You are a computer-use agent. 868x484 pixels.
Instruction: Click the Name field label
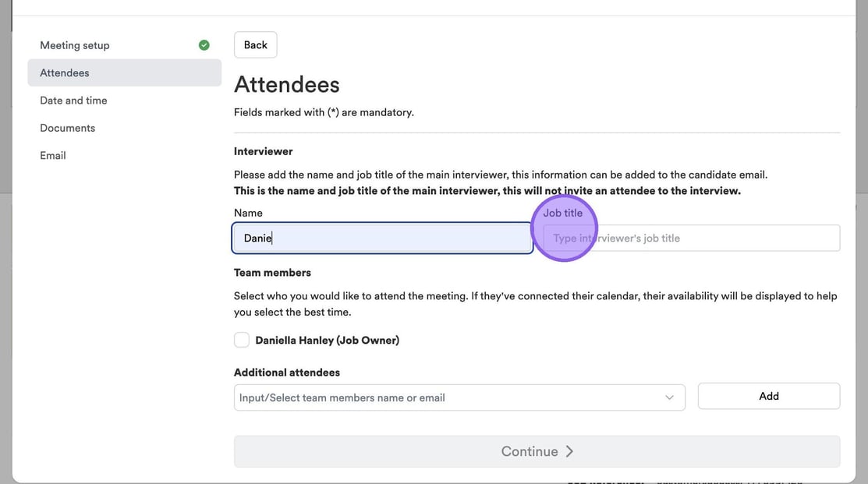coord(248,213)
